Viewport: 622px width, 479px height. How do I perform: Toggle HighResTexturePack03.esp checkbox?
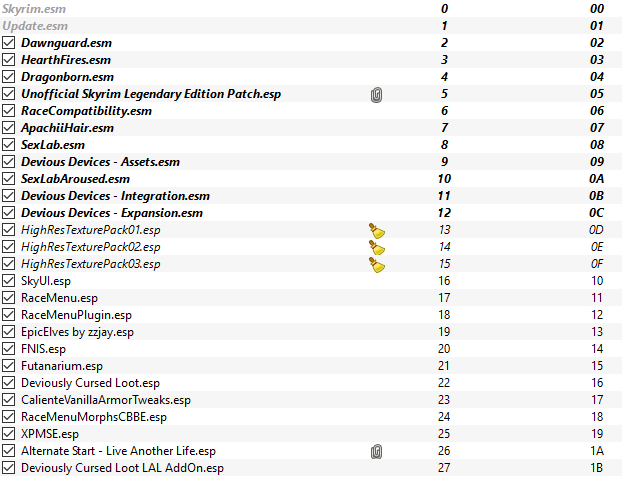pos(8,264)
